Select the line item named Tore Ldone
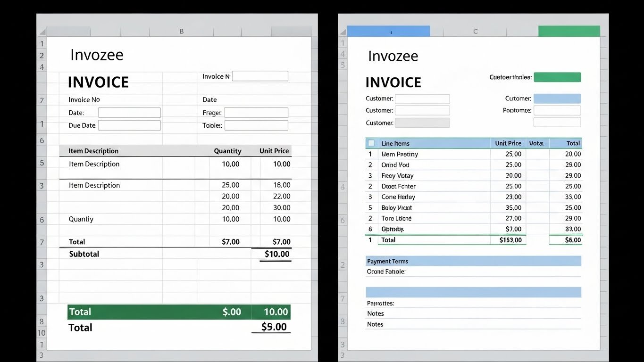This screenshot has width=644, height=362. coord(396,218)
